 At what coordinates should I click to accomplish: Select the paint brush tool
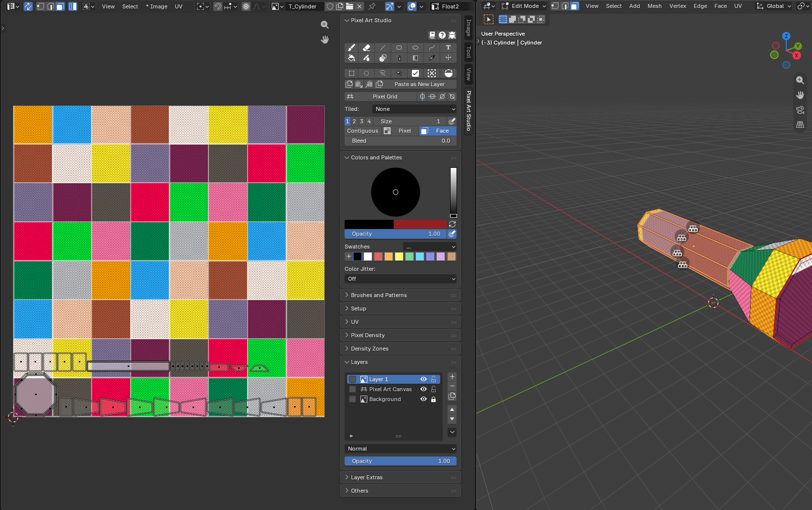click(352, 48)
